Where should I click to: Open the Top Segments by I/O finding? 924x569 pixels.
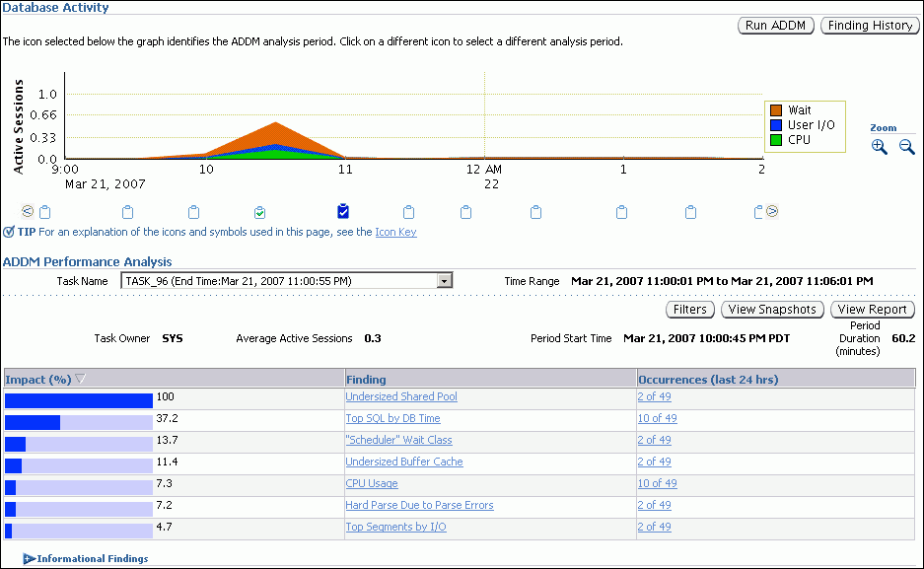(x=396, y=528)
